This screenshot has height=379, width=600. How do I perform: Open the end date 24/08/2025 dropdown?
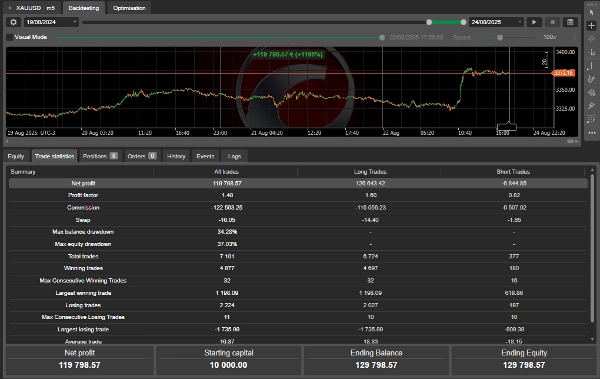[496, 22]
